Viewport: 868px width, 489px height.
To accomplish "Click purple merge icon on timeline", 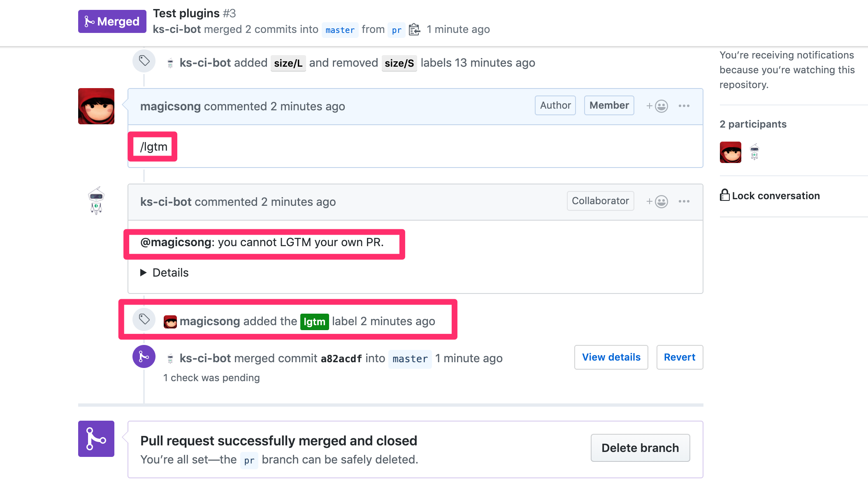I will tap(144, 356).
